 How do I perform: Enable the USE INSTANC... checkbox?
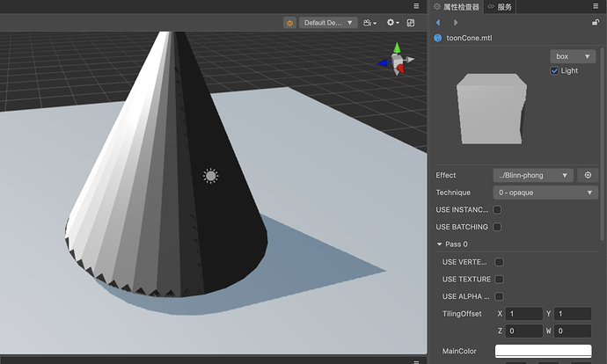[x=497, y=209]
